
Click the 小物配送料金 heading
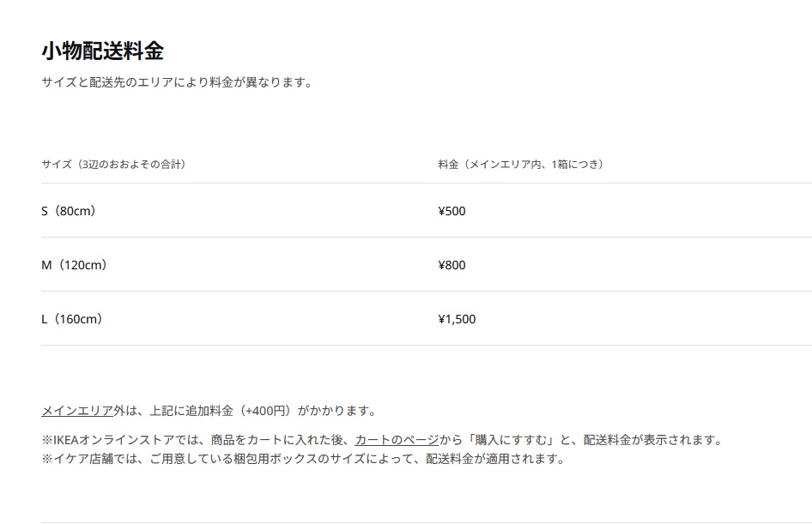(102, 51)
